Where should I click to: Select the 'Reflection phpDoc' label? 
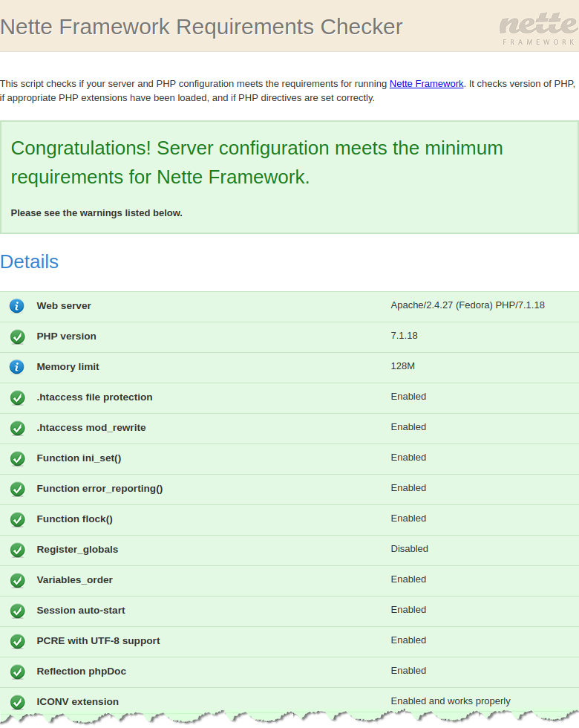pyautogui.click(x=81, y=672)
